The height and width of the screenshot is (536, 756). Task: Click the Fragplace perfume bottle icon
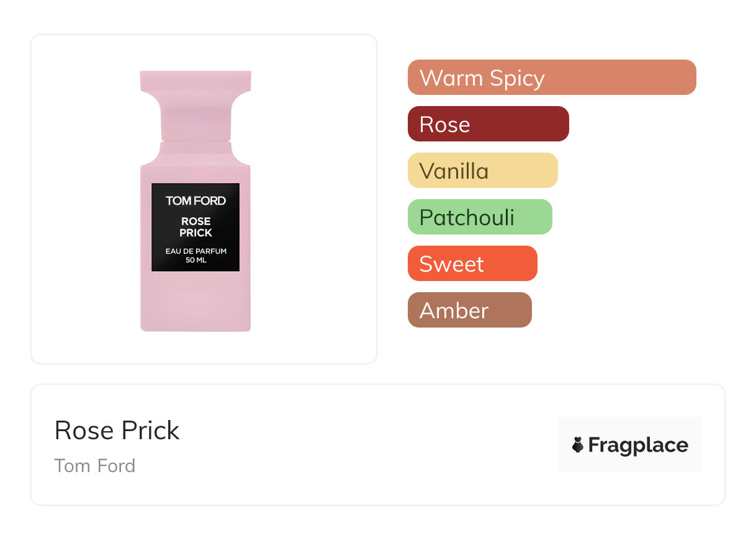click(x=578, y=445)
